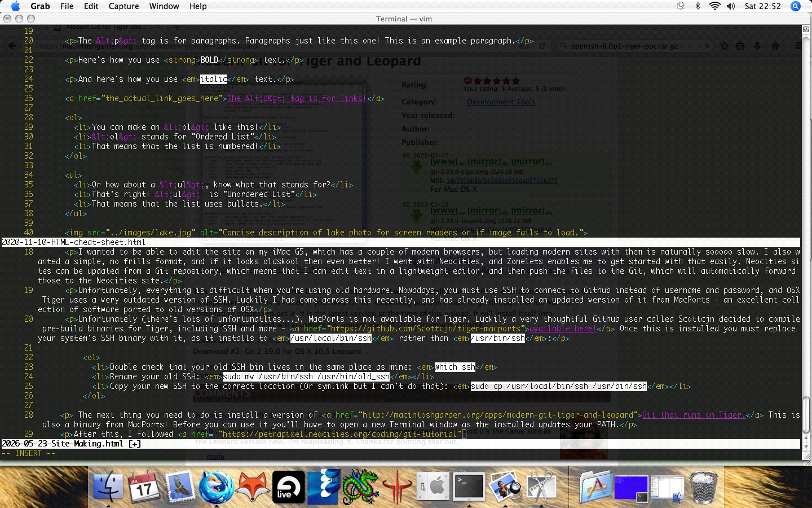Open System Preferences from the Dock

(433, 487)
